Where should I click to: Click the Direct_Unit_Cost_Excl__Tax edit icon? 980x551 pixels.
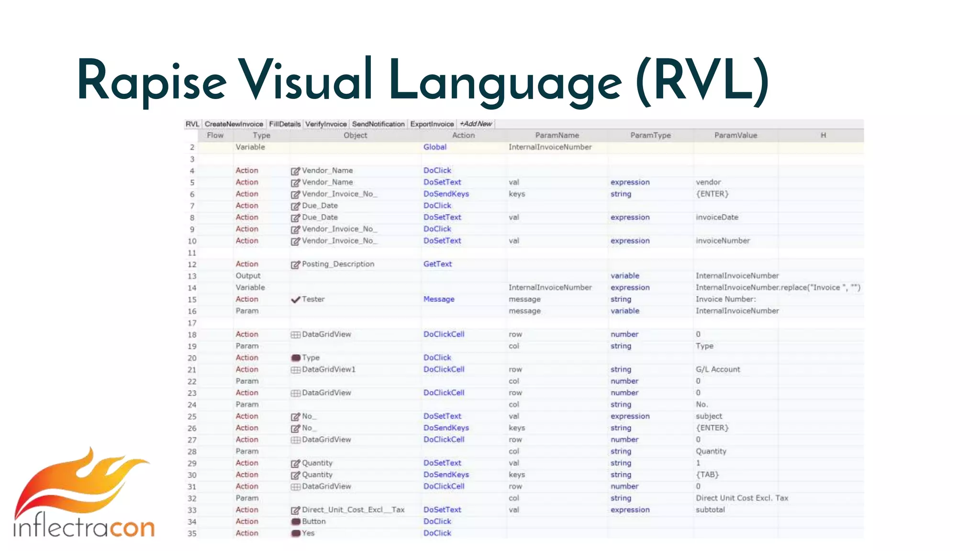point(296,510)
